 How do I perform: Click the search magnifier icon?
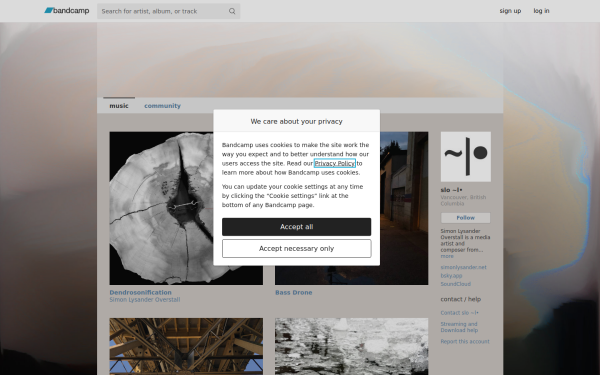click(232, 11)
